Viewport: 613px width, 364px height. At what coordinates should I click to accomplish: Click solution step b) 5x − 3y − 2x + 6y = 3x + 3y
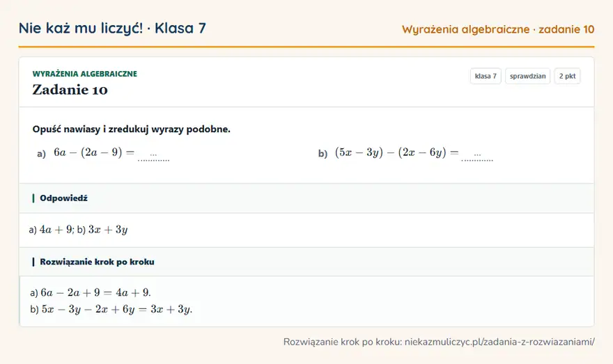coord(111,309)
